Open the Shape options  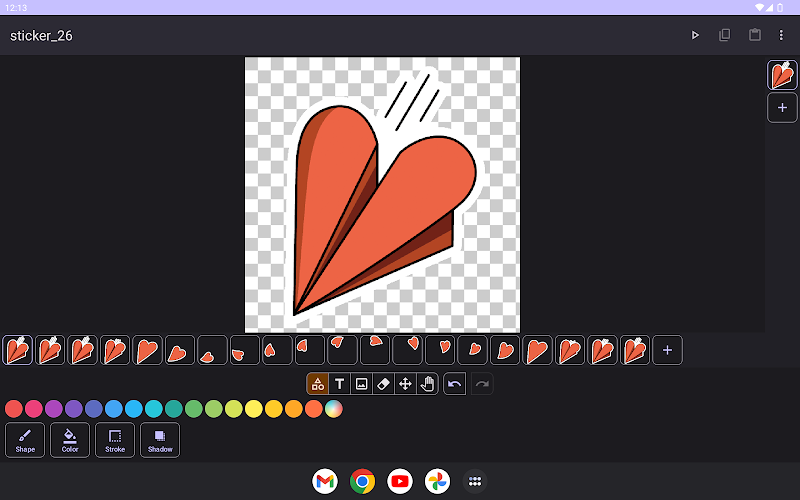click(x=25, y=440)
